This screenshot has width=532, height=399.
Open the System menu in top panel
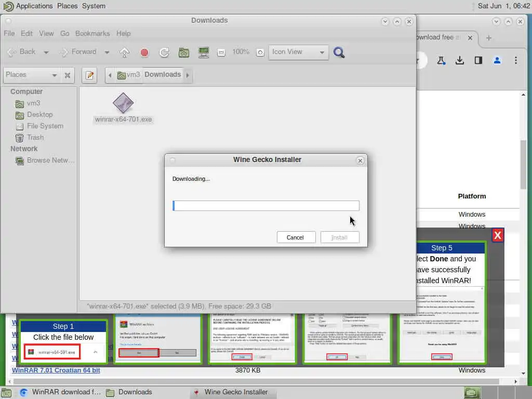94,6
